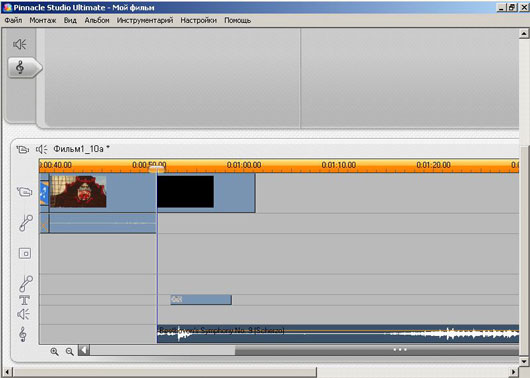This screenshot has width=530, height=378.
Task: Select the title track T icon
Action: pos(24,300)
